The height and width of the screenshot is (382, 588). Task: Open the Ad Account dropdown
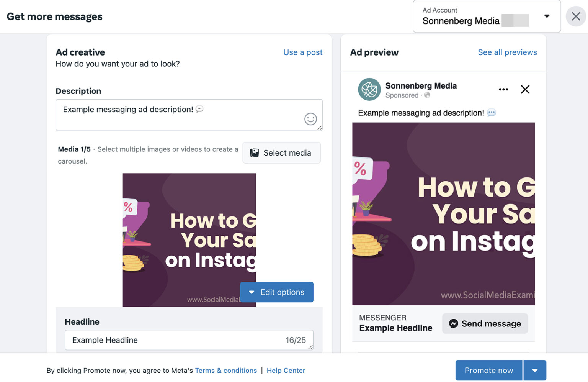tap(547, 16)
